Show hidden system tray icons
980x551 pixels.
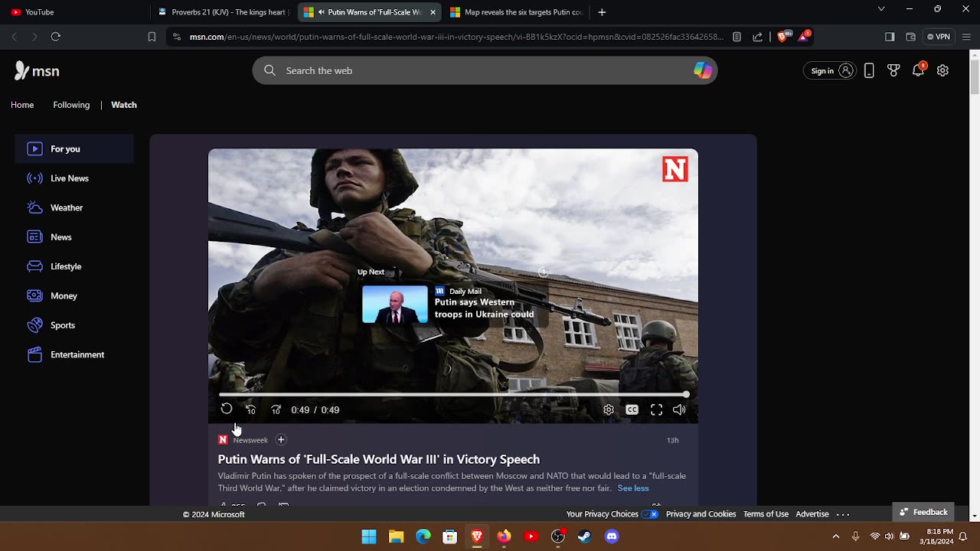[836, 536]
